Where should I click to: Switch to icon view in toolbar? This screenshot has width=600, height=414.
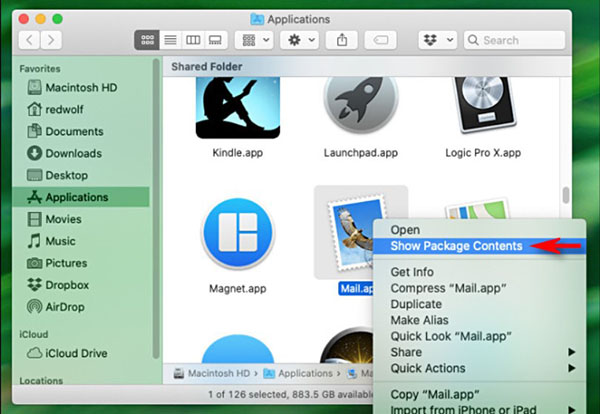[x=147, y=40]
